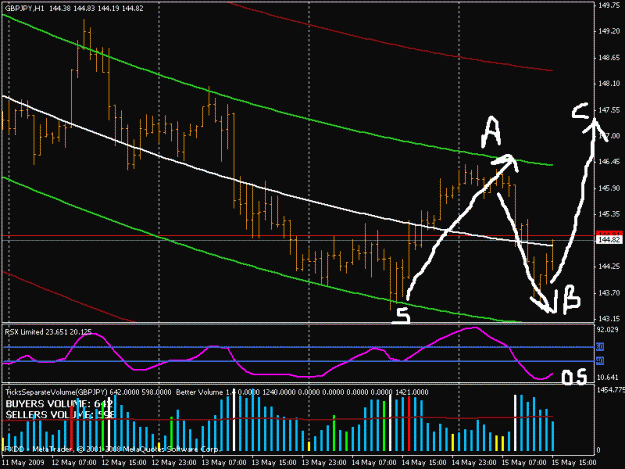
Task: Click the 15 May 15:00 time label
Action: [x=574, y=463]
